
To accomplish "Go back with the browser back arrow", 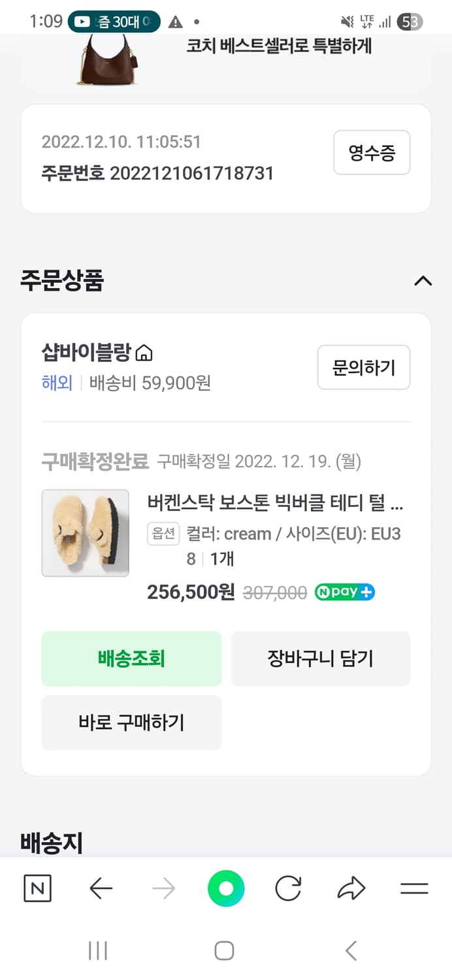I will (101, 889).
